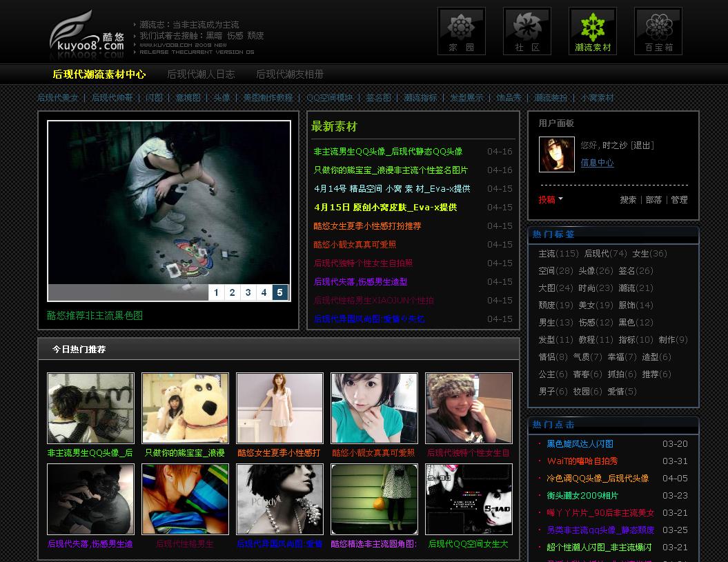Image resolution: width=728 pixels, height=562 pixels.
Task: Open 黑色旋风达人闪图 in 热门点击
Action: pyautogui.click(x=580, y=444)
